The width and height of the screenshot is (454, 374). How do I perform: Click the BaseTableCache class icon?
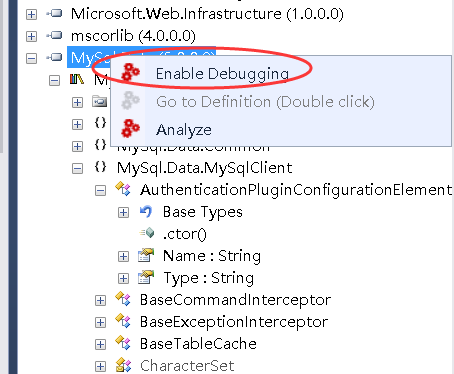(123, 343)
